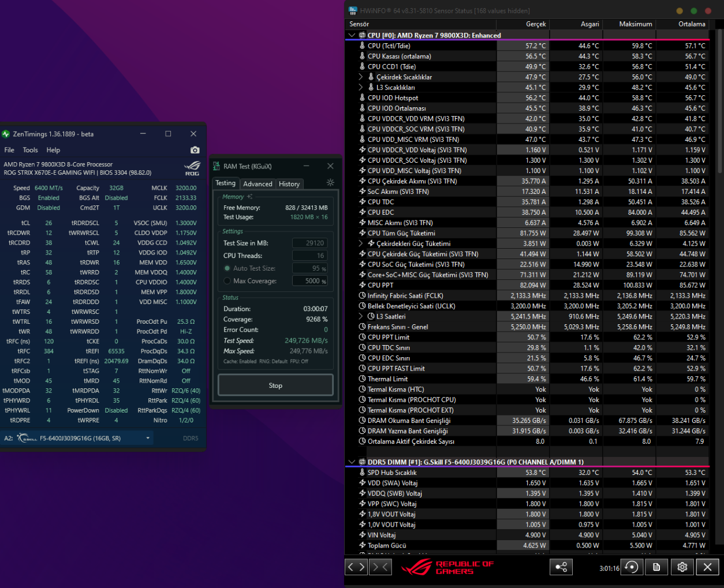The image size is (724, 588).
Task: Expand the L3 Sıcaklıkları row
Action: click(x=361, y=87)
